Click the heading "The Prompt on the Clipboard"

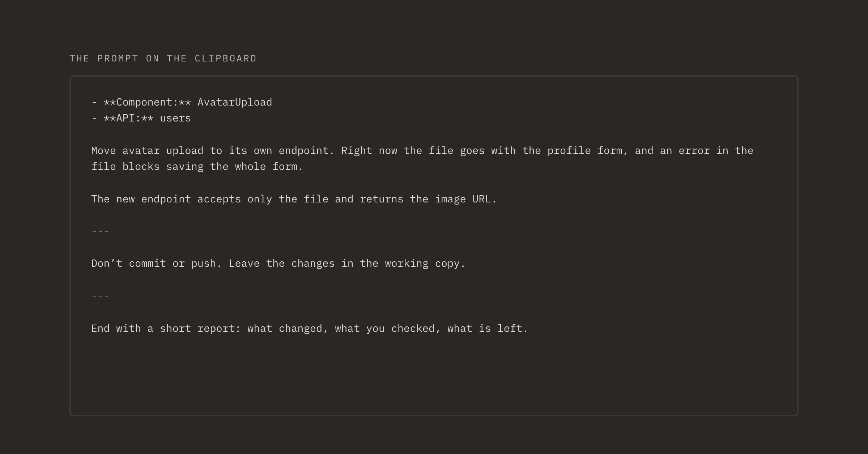coord(163,59)
